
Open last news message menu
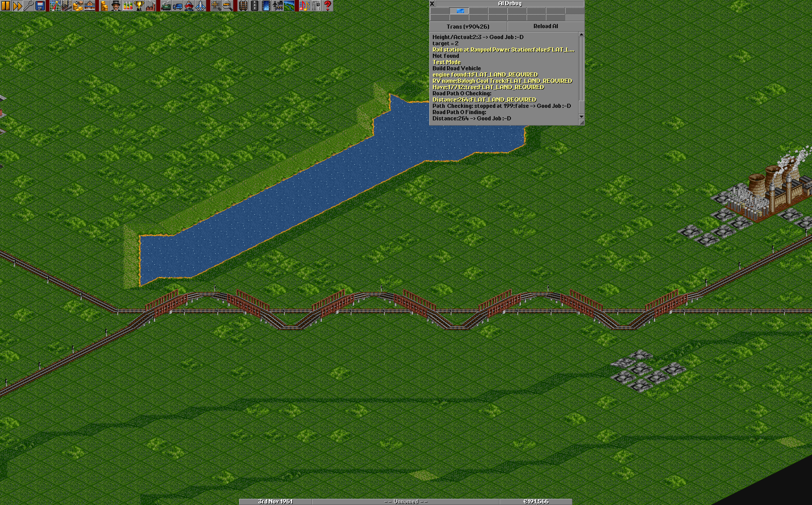coord(316,6)
